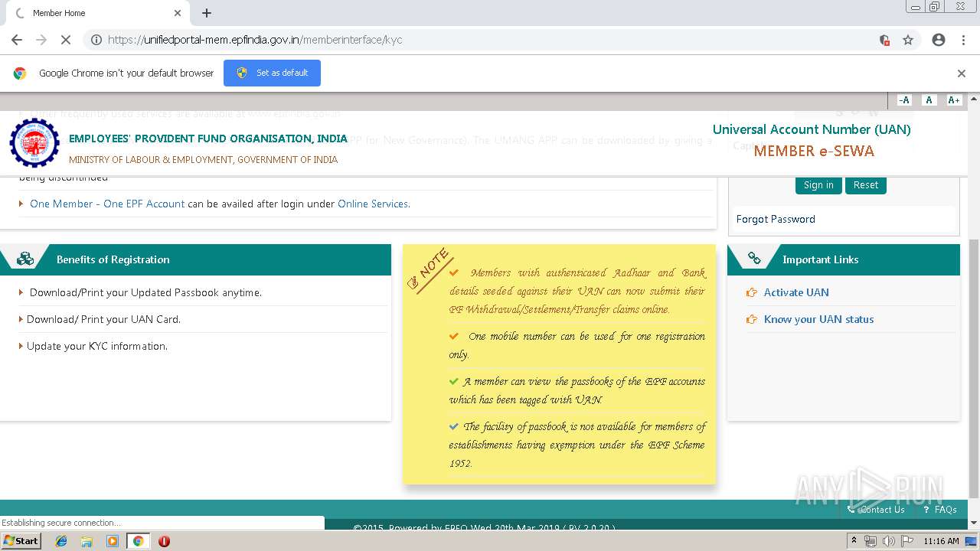Open the Forgot Password link
The width and height of the screenshot is (980, 551).
point(776,219)
